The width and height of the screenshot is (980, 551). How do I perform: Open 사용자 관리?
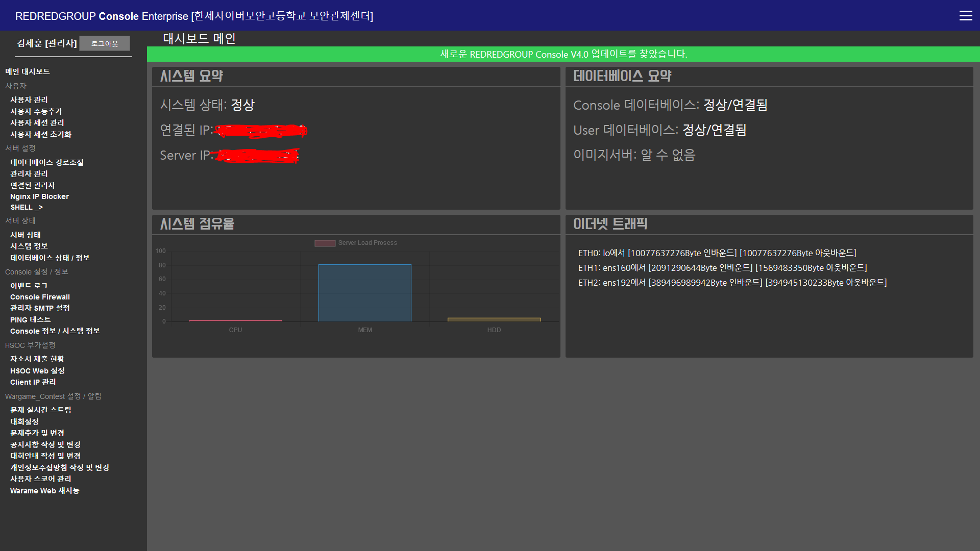click(x=29, y=99)
